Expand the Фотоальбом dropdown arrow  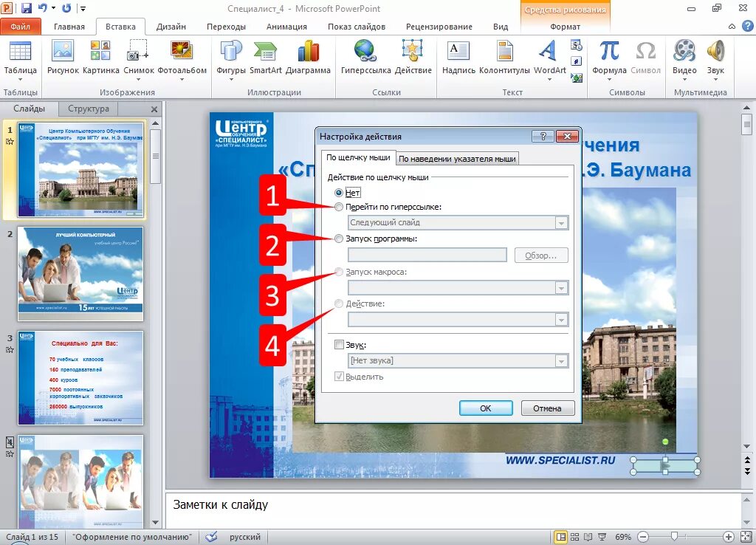click(x=182, y=80)
